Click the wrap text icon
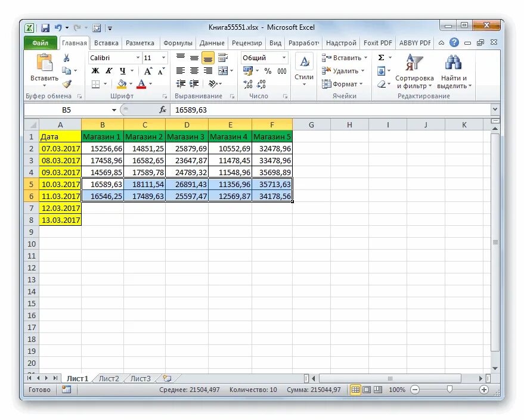 [222, 58]
